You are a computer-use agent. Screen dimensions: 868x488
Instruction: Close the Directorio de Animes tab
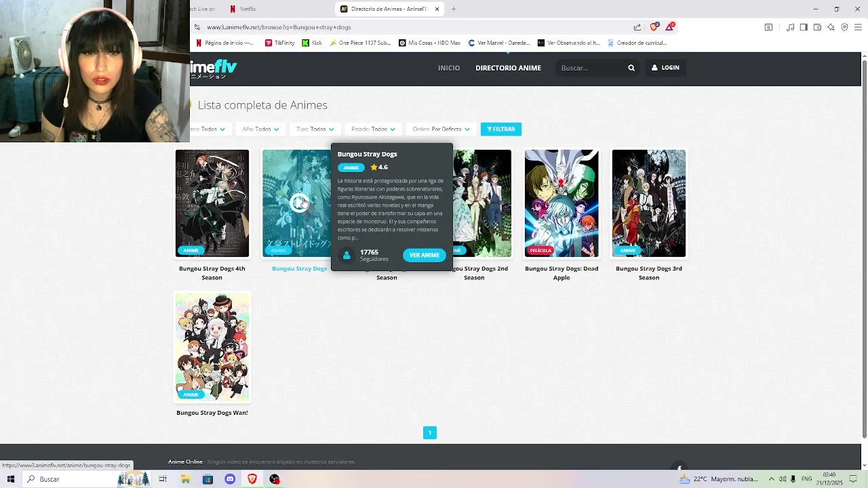pyautogui.click(x=437, y=9)
